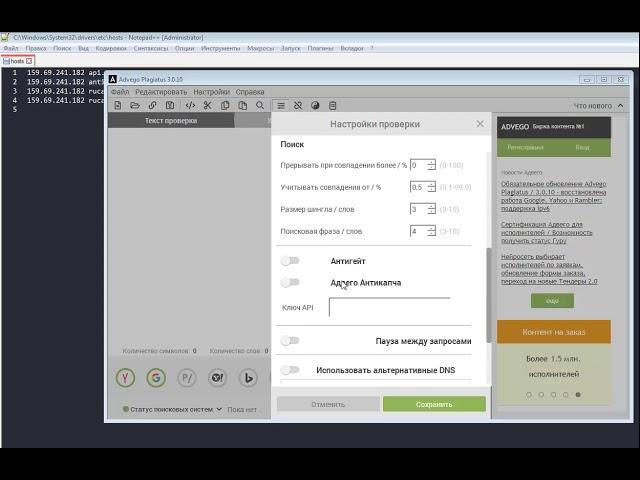This screenshot has width=640, height=480.
Task: Click the Прерывать при совпадении value field
Action: coord(419,165)
